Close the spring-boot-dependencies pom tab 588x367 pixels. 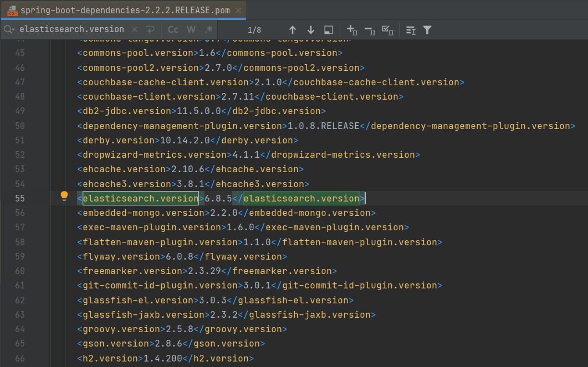238,11
